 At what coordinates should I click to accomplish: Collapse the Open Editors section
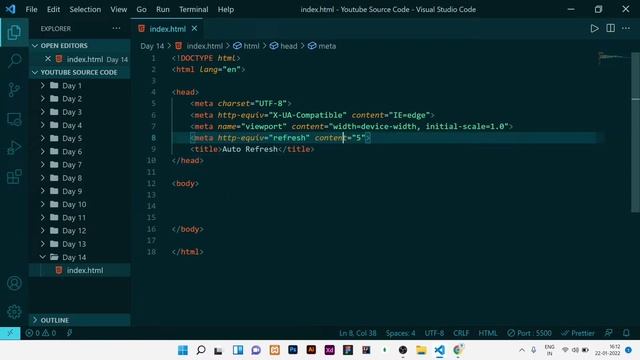coord(80,45)
